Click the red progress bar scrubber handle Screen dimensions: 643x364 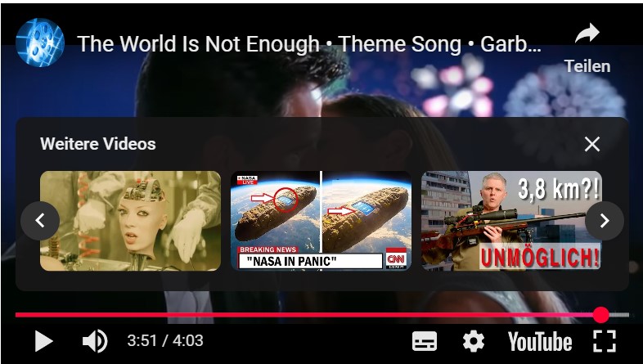[x=600, y=315]
